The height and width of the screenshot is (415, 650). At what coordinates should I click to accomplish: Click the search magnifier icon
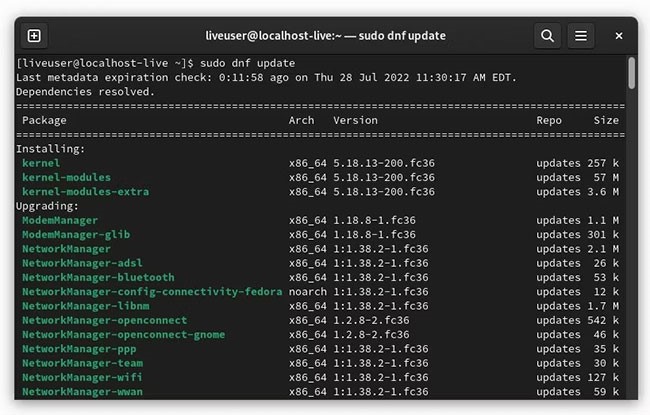547,36
